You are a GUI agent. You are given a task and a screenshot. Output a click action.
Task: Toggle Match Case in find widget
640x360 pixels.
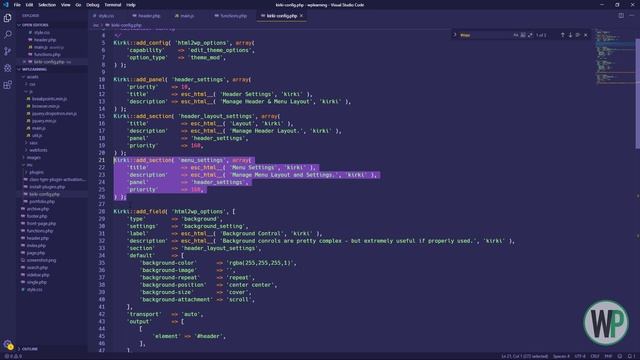tap(516, 35)
